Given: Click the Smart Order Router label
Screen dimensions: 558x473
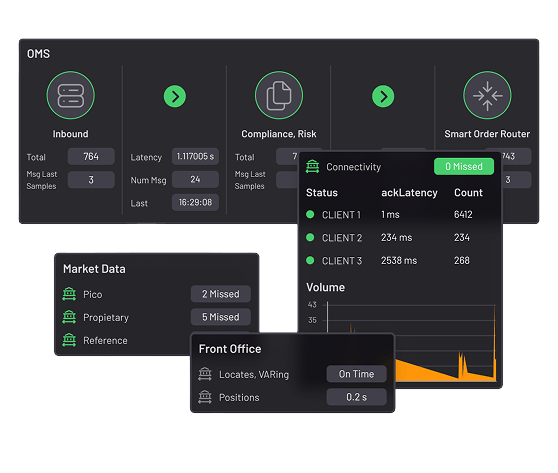Looking at the screenshot, I should (487, 134).
